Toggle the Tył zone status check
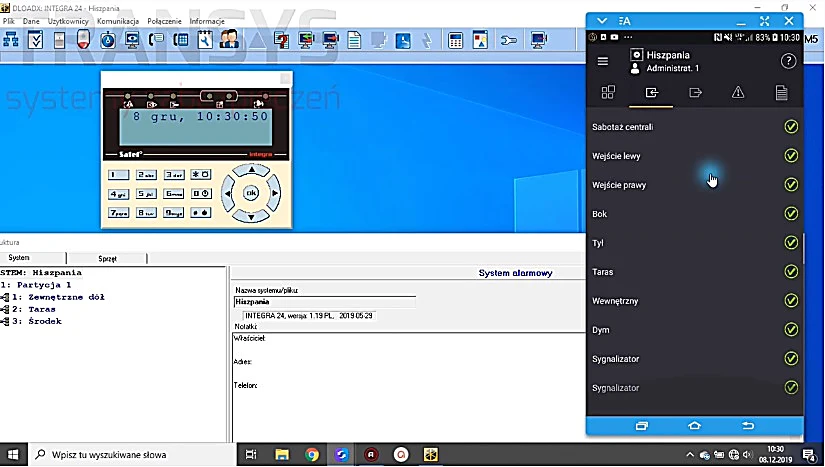Viewport: 825px width, 467px height. coord(791,242)
